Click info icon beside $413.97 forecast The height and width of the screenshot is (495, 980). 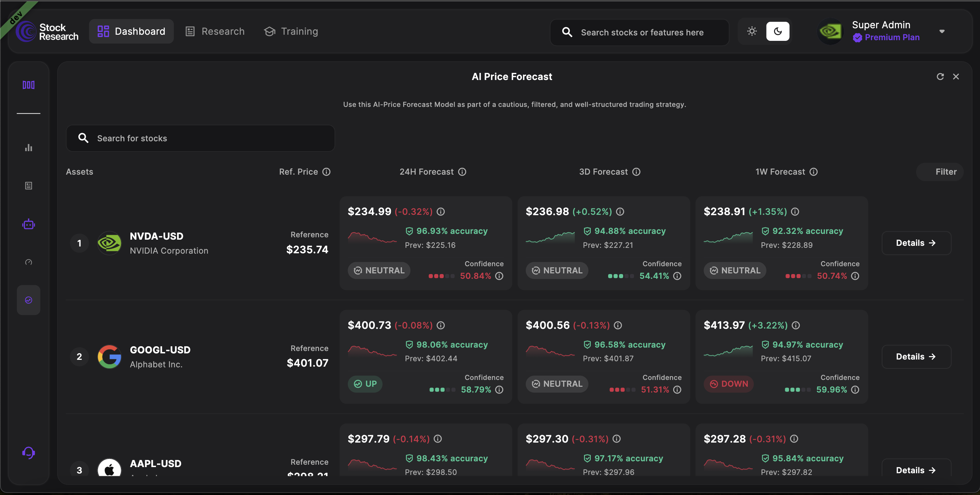796,325
